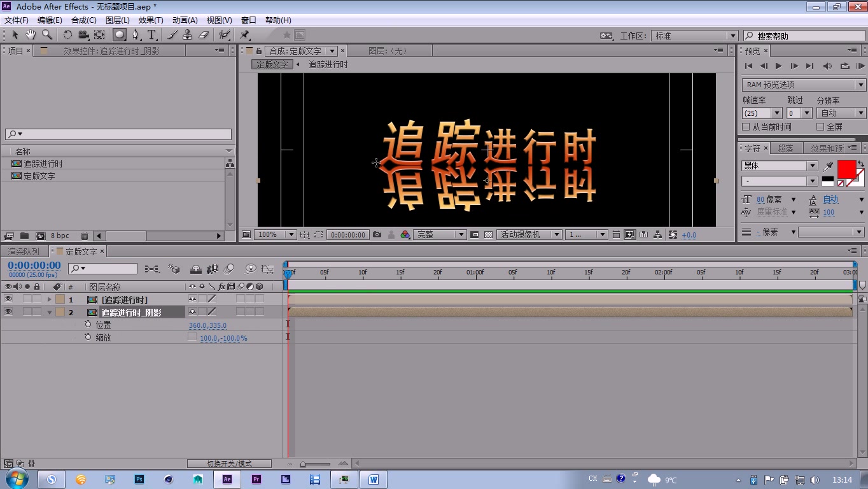Viewport: 868px width, 489px height.
Task: Select the horizontal Type tool
Action: tap(151, 35)
